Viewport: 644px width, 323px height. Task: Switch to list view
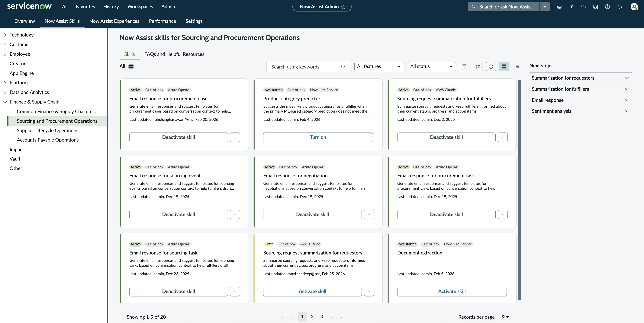click(517, 66)
